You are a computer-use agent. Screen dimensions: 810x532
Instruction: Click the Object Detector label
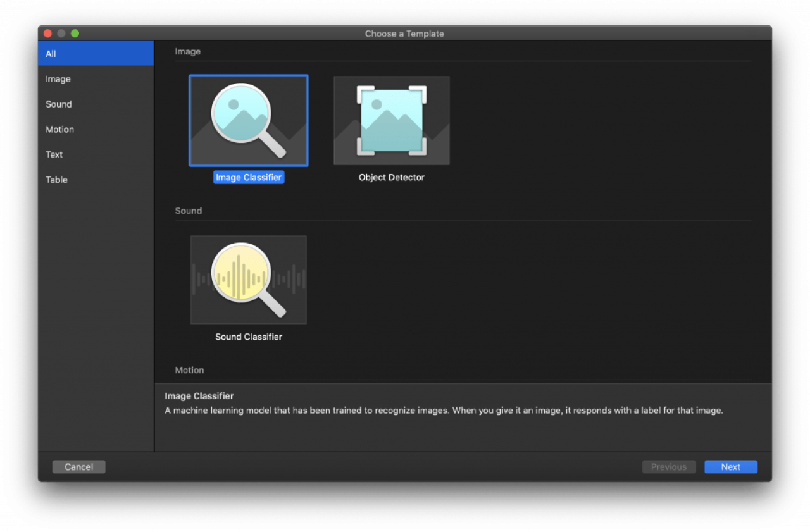pyautogui.click(x=392, y=178)
